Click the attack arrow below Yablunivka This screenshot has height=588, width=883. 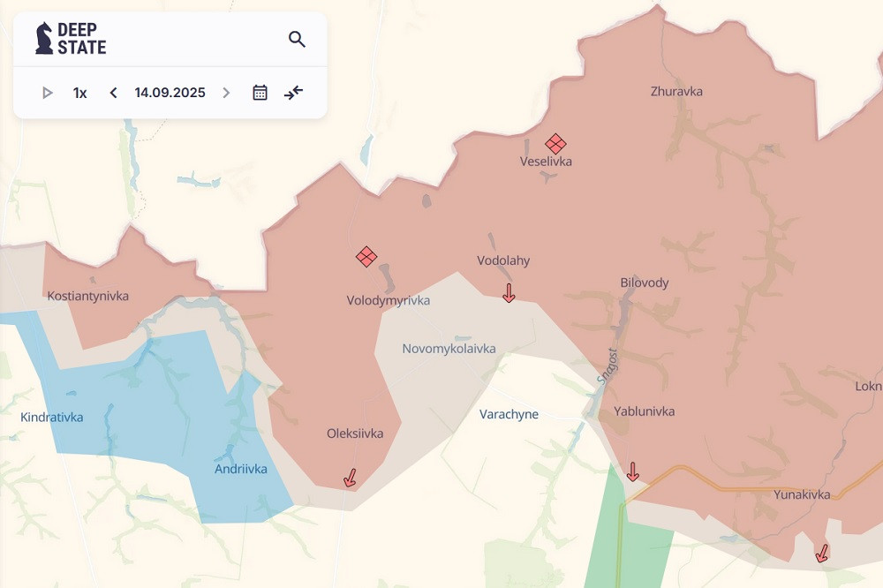click(632, 471)
